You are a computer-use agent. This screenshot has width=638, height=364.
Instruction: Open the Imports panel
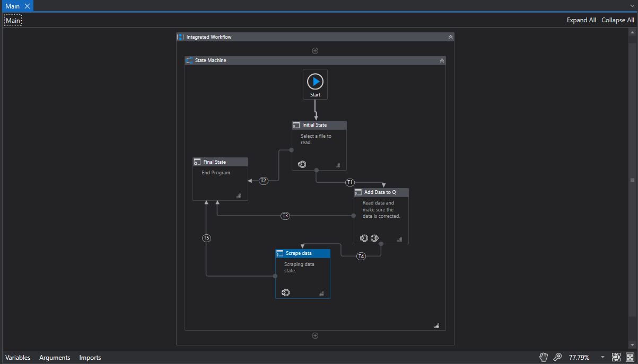90,358
